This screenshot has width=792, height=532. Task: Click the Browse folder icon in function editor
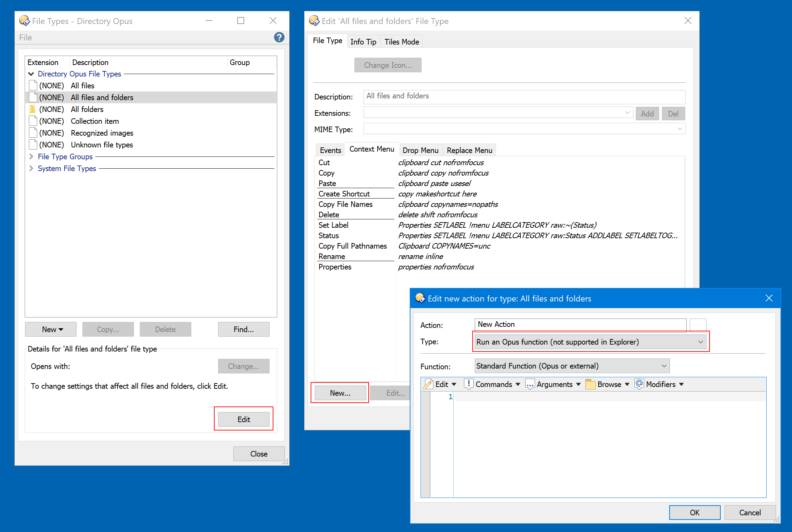click(590, 384)
